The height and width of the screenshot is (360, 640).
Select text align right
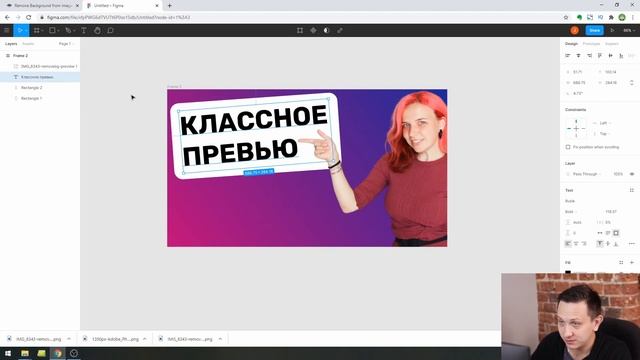coord(584,244)
